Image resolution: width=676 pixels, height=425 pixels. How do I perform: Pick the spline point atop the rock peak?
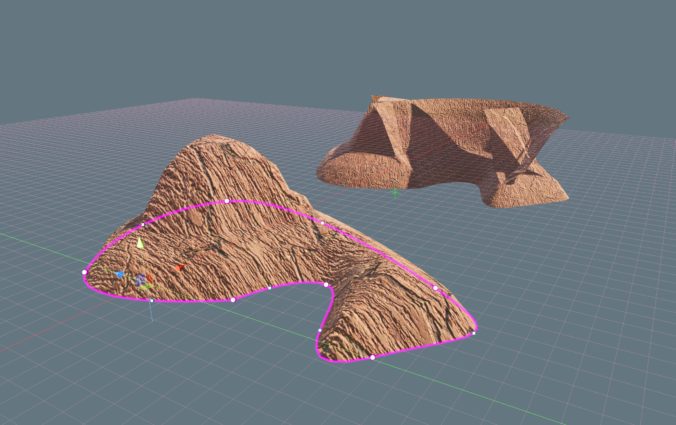[x=228, y=201]
